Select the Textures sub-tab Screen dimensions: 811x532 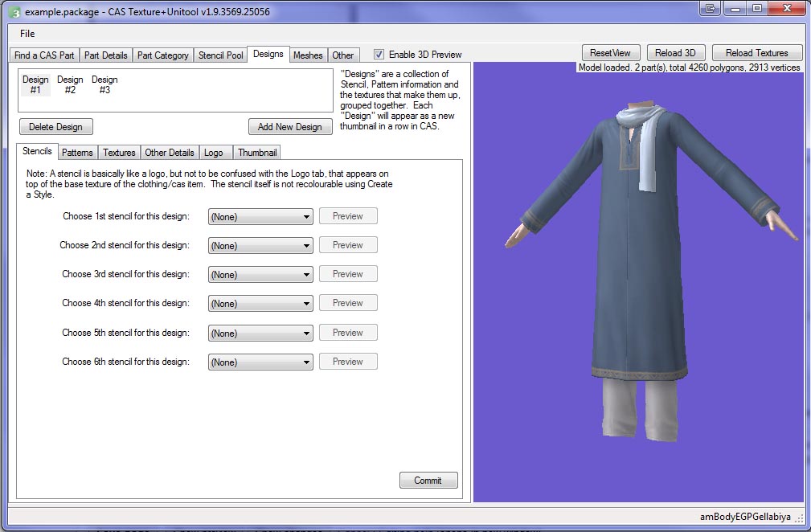coord(119,153)
